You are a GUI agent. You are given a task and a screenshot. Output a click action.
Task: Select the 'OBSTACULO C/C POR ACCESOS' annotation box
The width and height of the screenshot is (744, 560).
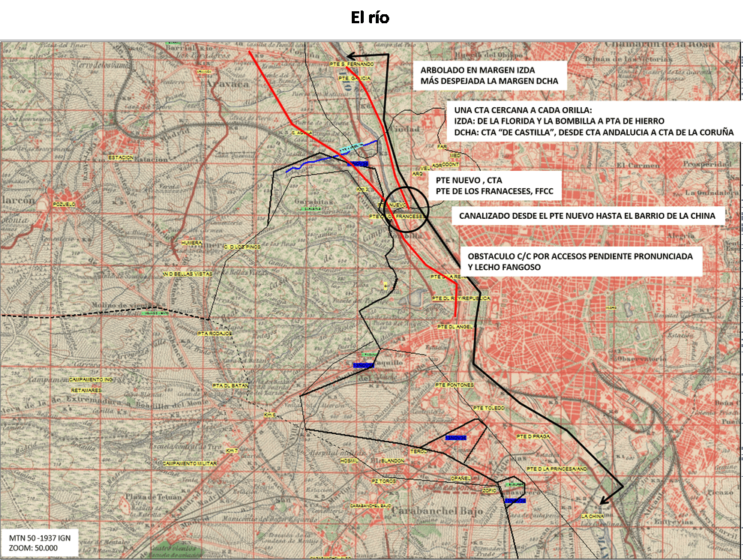[580, 262]
